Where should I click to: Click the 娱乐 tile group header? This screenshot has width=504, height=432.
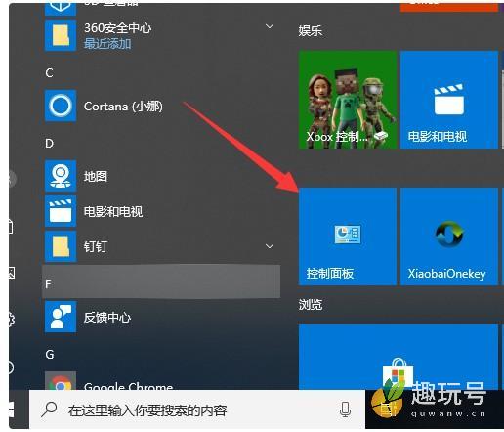311,31
